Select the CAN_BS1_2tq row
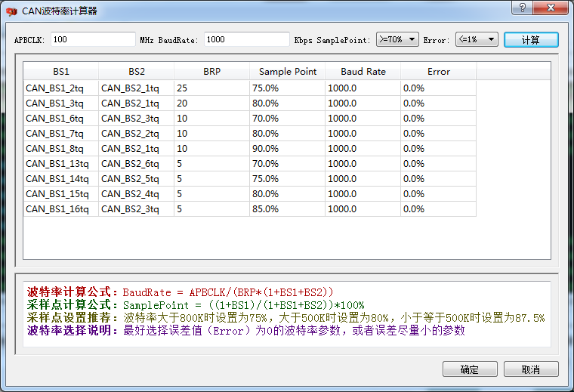Image resolution: width=574 pixels, height=392 pixels. pyautogui.click(x=250, y=88)
